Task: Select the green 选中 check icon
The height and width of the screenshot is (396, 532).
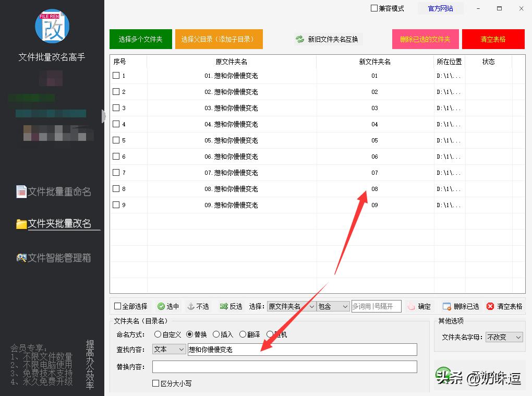Action: click(x=162, y=306)
